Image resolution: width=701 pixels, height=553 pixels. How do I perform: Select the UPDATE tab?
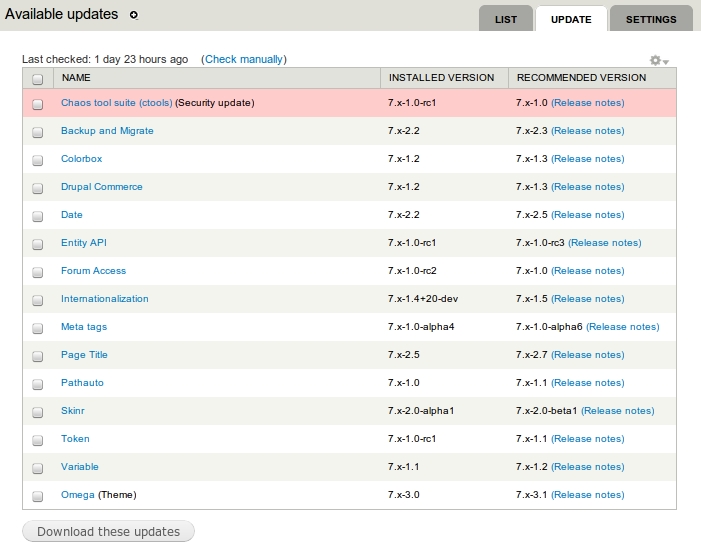571,20
